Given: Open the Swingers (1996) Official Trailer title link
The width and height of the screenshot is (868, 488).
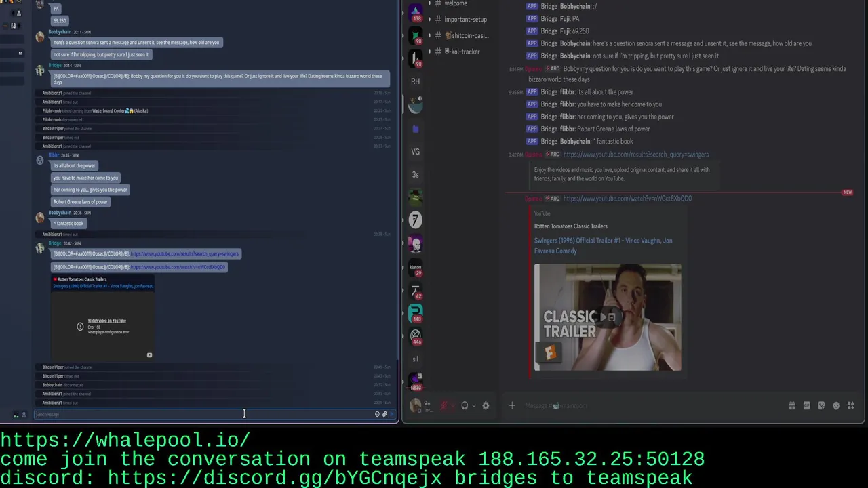Looking at the screenshot, I should 603,245.
